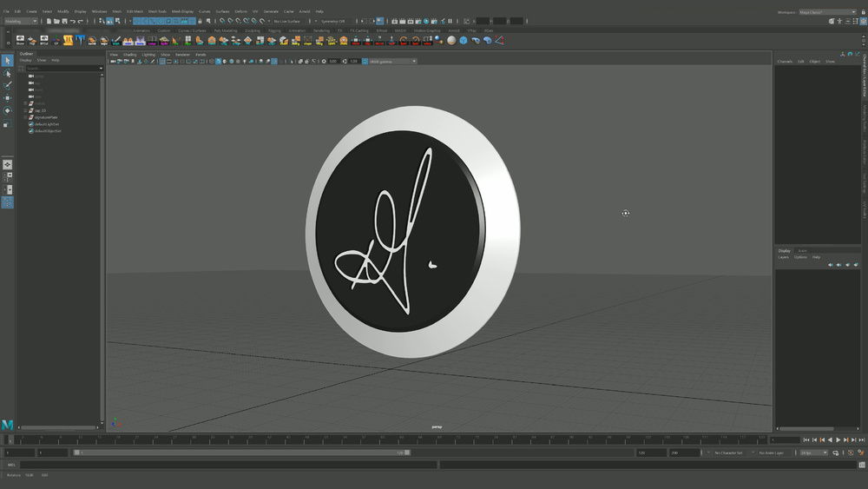Open the Channels menu in Channel Box
868x489 pixels.
coord(785,62)
